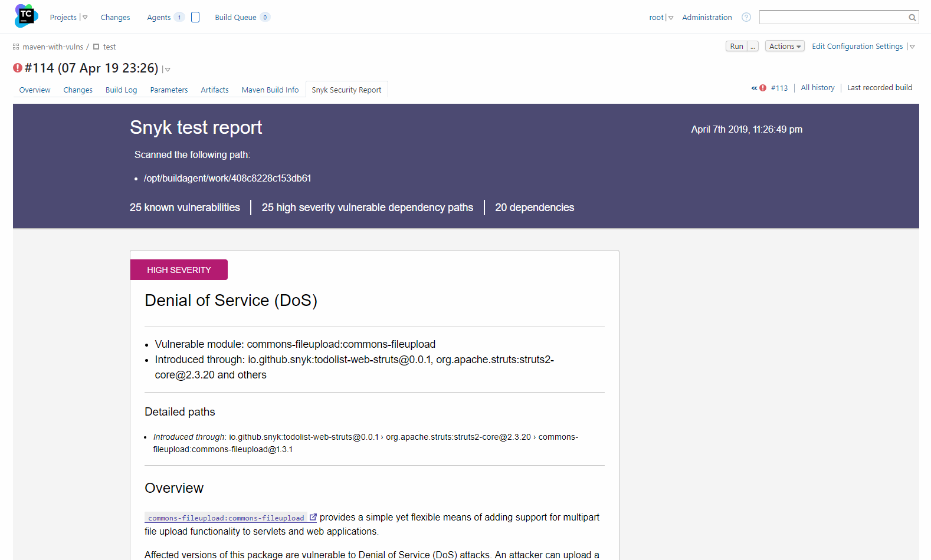Click the help question mark icon
This screenshot has height=560, width=931.
click(746, 17)
